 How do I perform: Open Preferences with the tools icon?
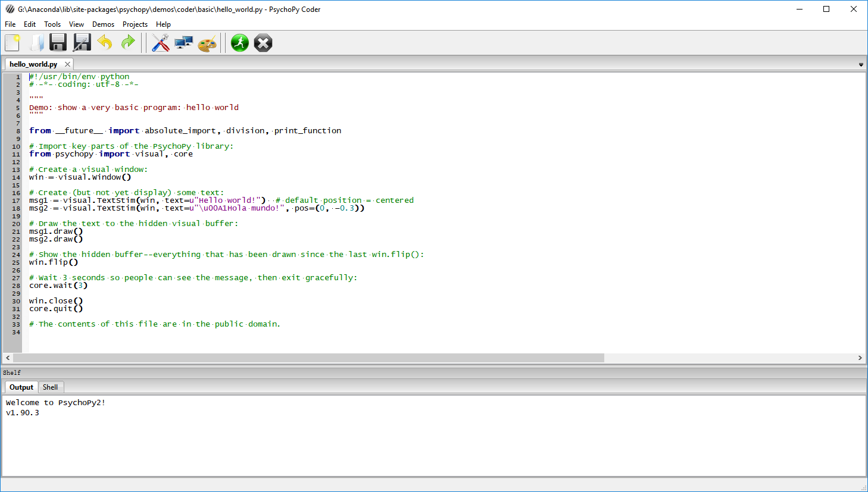[160, 43]
